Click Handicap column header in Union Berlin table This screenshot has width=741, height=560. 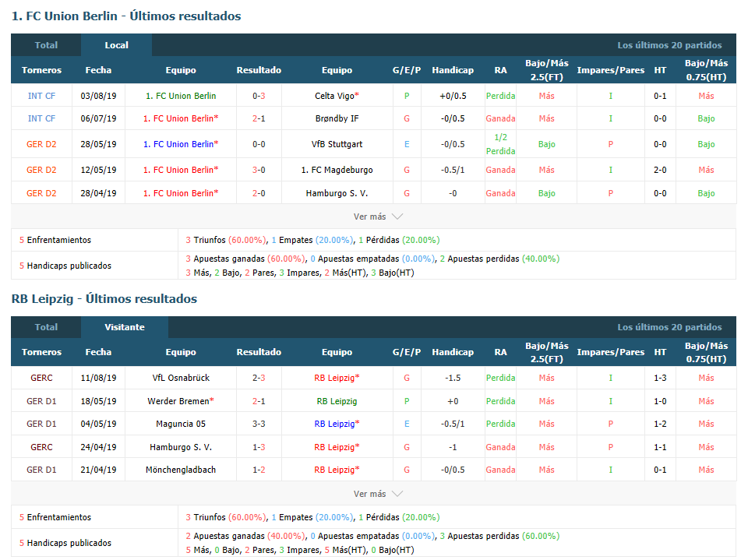click(453, 70)
